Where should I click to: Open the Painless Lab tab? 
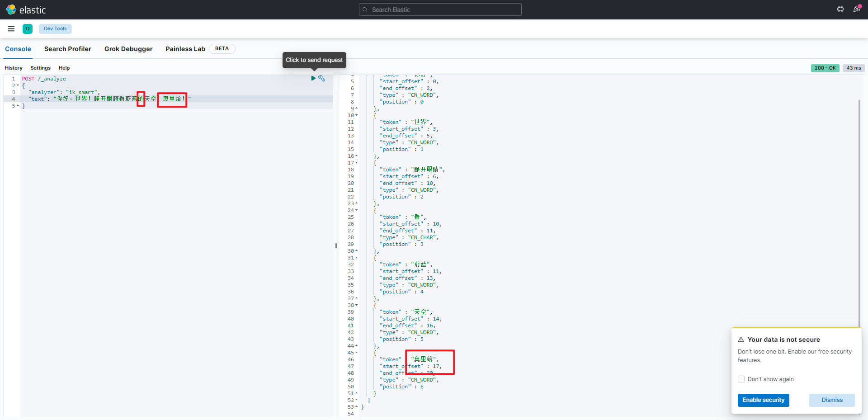[185, 49]
